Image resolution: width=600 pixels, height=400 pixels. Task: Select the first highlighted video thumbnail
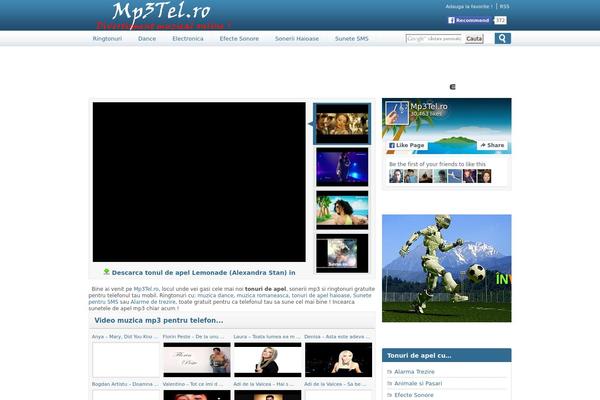click(x=342, y=124)
